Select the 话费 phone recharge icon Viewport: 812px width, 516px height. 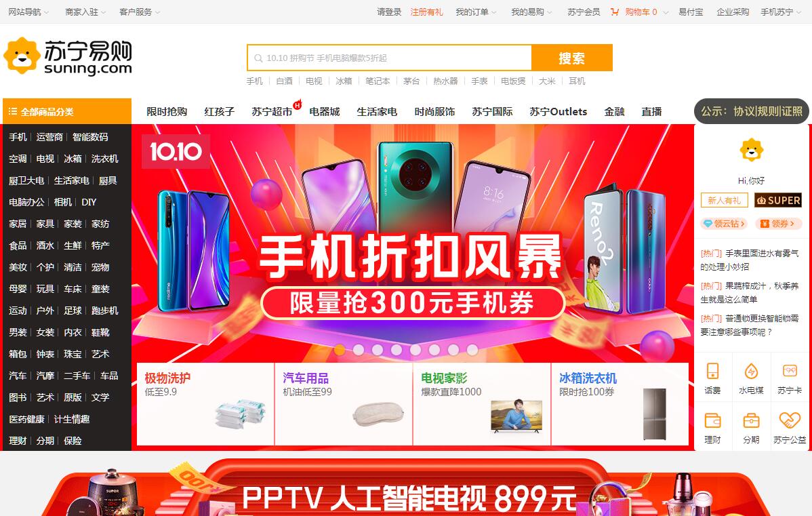coord(712,371)
